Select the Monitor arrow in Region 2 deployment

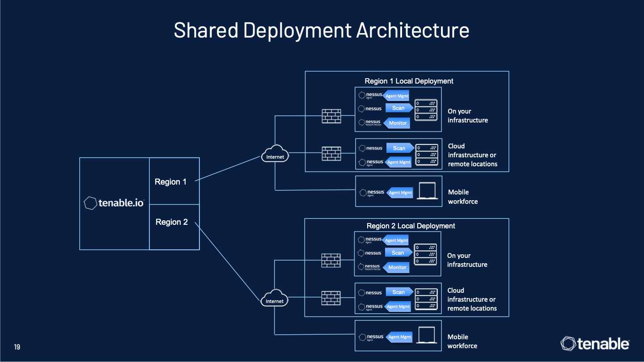click(x=396, y=267)
